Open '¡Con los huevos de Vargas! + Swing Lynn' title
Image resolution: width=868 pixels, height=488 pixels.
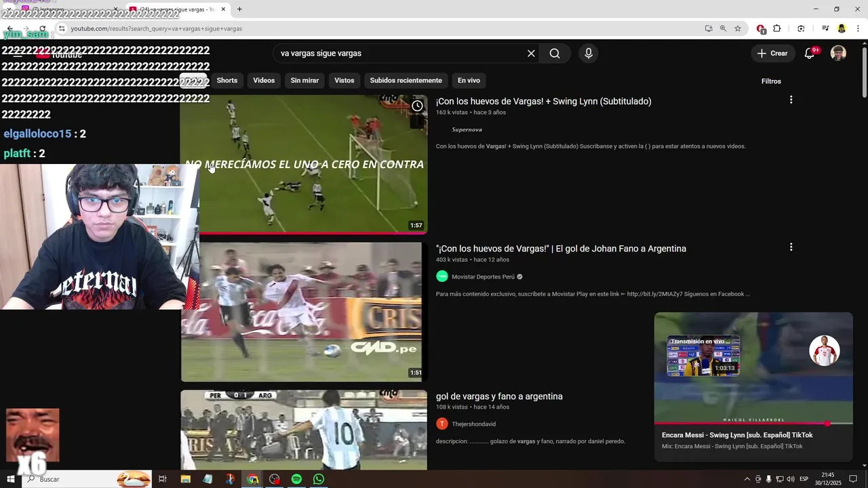(x=543, y=102)
